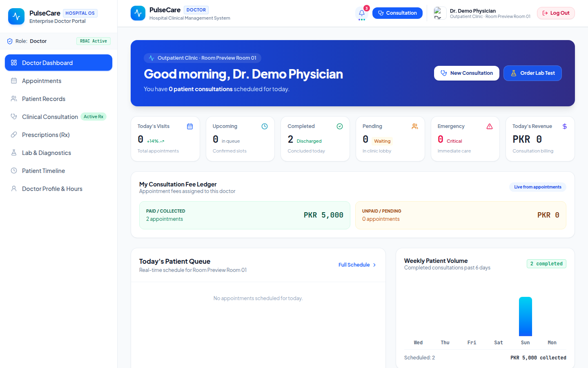Navigate to Lab & Diagnostics
The width and height of the screenshot is (588, 368).
[x=58, y=153]
